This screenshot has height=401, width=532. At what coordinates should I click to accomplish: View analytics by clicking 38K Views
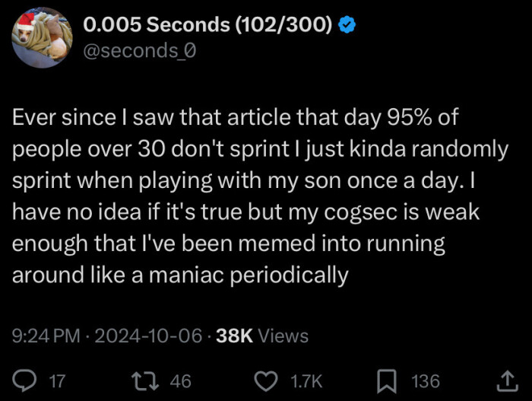[262, 336]
